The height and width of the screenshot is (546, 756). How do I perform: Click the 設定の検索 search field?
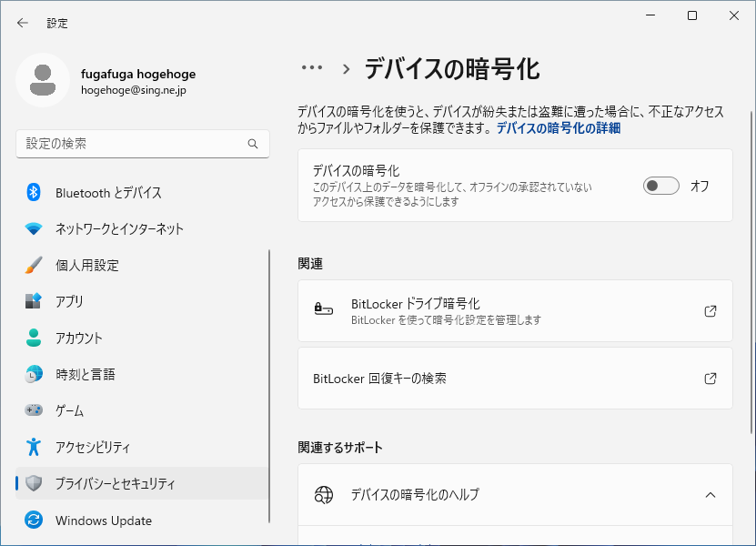click(132, 144)
